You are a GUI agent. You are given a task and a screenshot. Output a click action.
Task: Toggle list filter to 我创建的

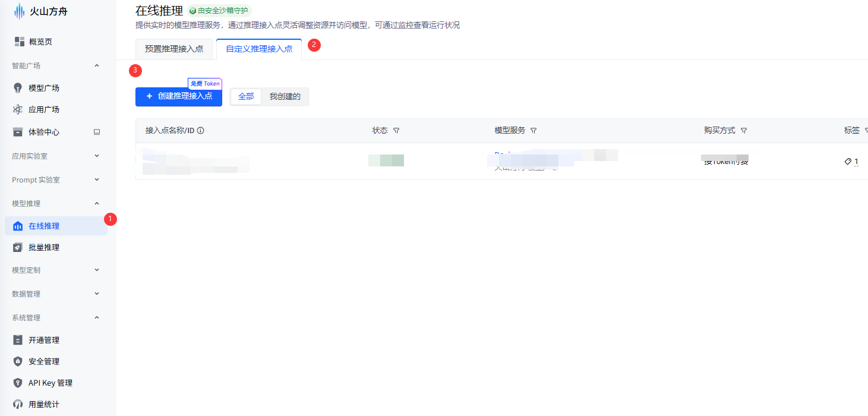click(x=285, y=96)
